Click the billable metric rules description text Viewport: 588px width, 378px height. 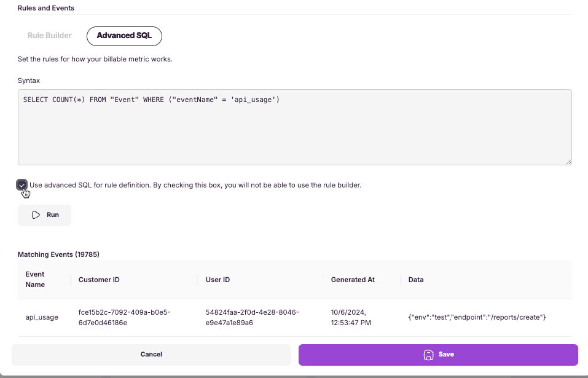(x=95, y=59)
